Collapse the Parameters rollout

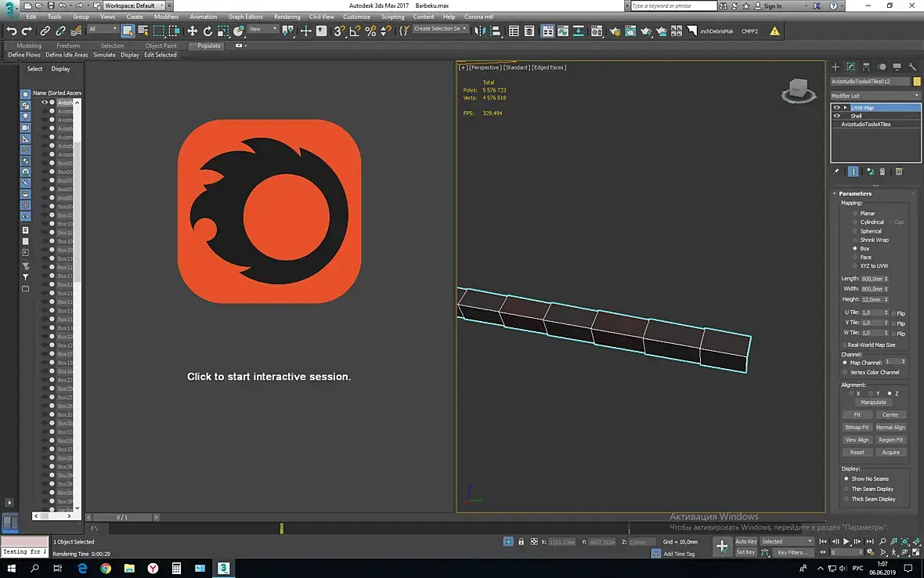click(854, 193)
